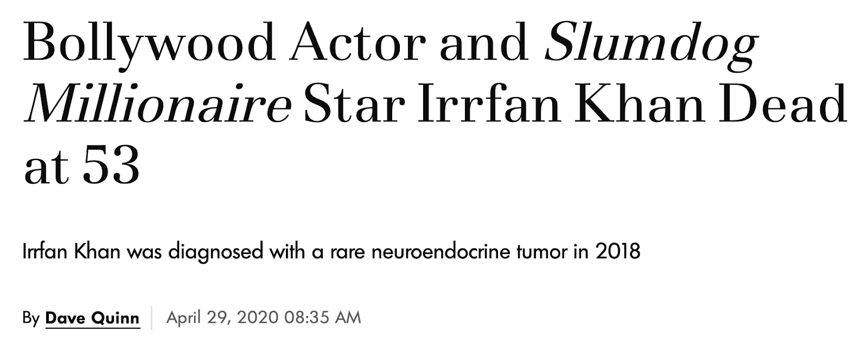Click the 'By' label before the author name

pos(31,318)
